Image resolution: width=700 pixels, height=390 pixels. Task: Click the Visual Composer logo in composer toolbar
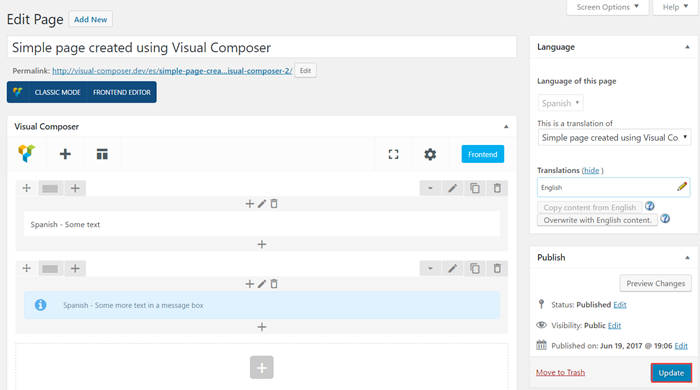27,154
